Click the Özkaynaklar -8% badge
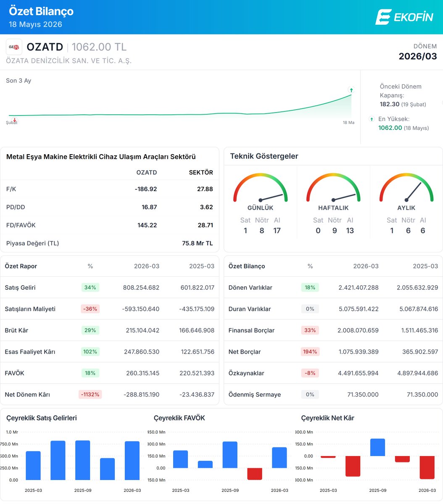Image resolution: width=443 pixels, height=504 pixels. (x=310, y=373)
